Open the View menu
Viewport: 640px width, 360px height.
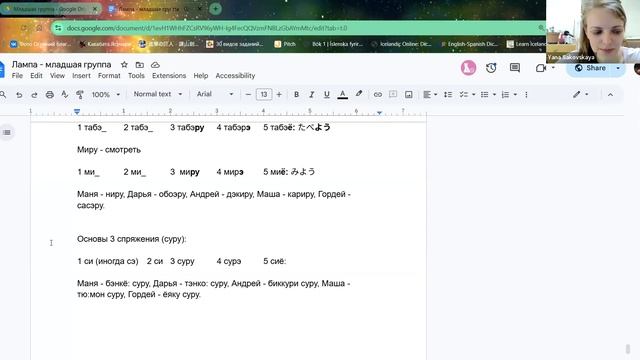57,76
